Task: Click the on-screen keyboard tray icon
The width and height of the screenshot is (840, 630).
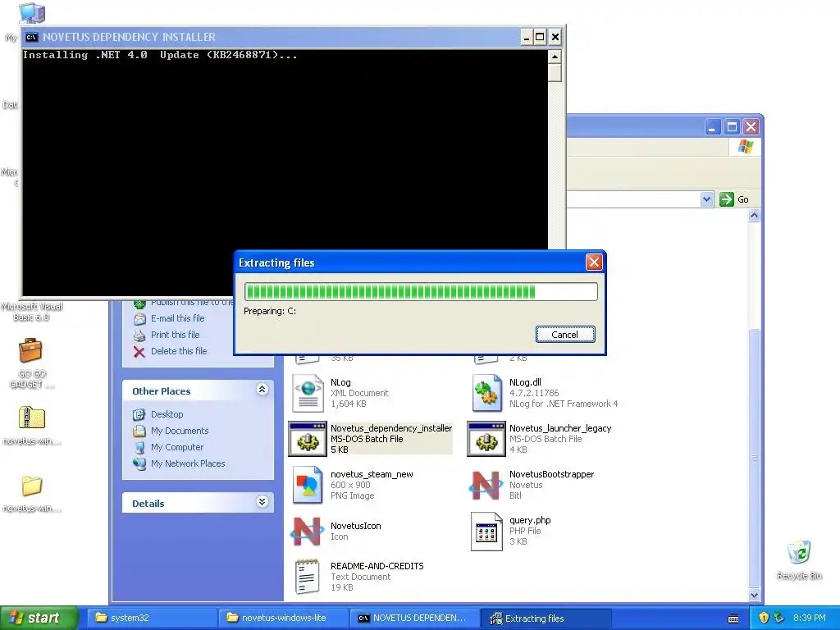Action: point(733,619)
